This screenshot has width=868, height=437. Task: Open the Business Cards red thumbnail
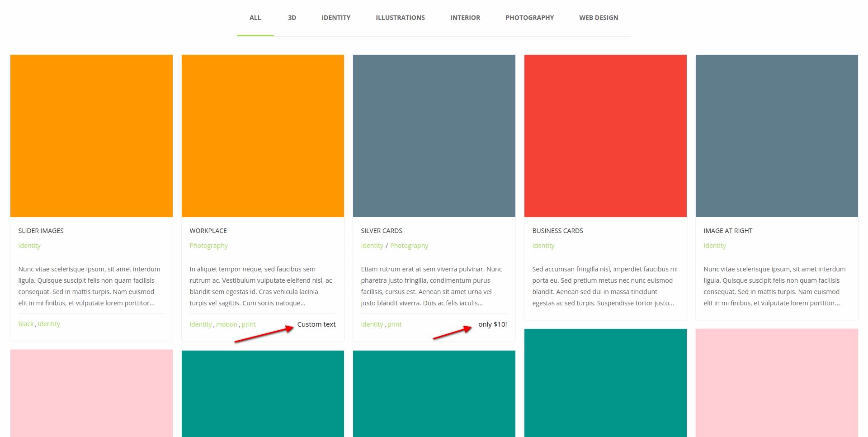click(x=605, y=136)
